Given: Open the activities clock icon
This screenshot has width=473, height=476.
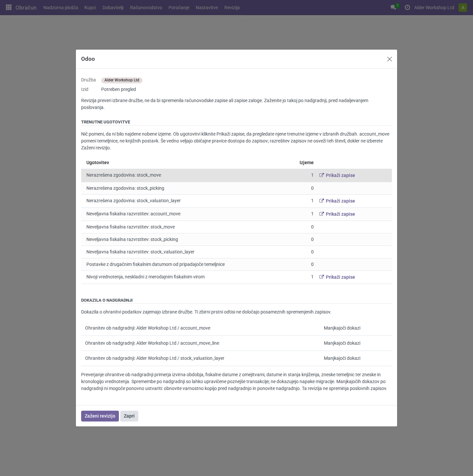Looking at the screenshot, I should coord(407,7).
